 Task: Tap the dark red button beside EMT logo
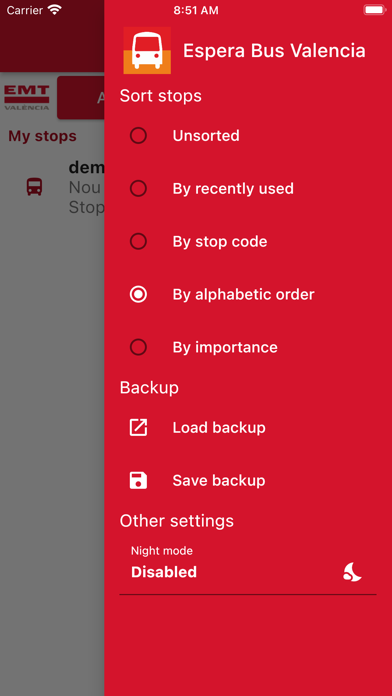[81, 98]
